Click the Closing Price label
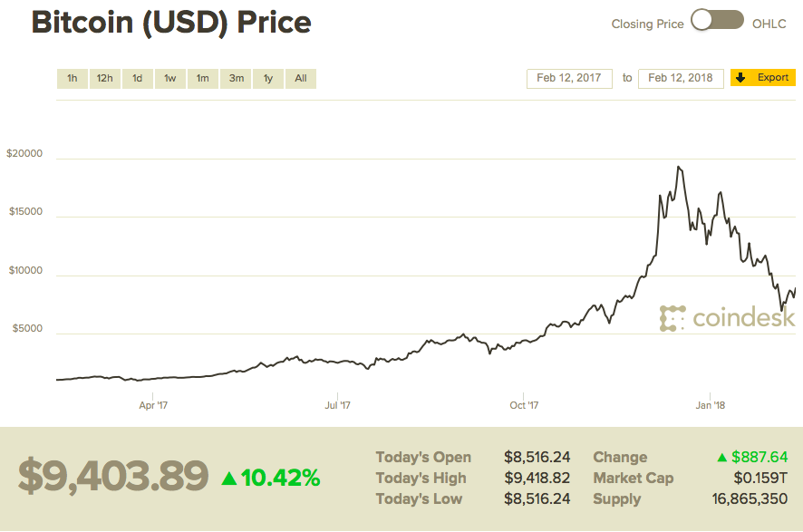Image resolution: width=803 pixels, height=532 pixels. coord(647,24)
